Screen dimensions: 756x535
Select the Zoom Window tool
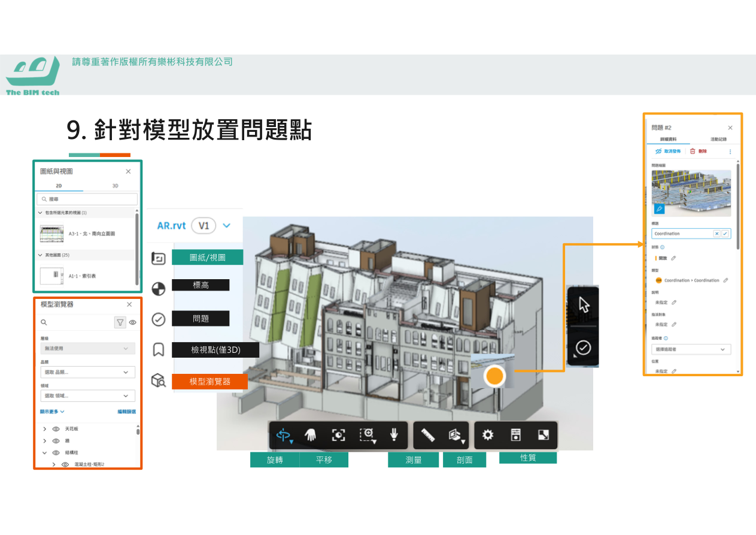pyautogui.click(x=367, y=436)
